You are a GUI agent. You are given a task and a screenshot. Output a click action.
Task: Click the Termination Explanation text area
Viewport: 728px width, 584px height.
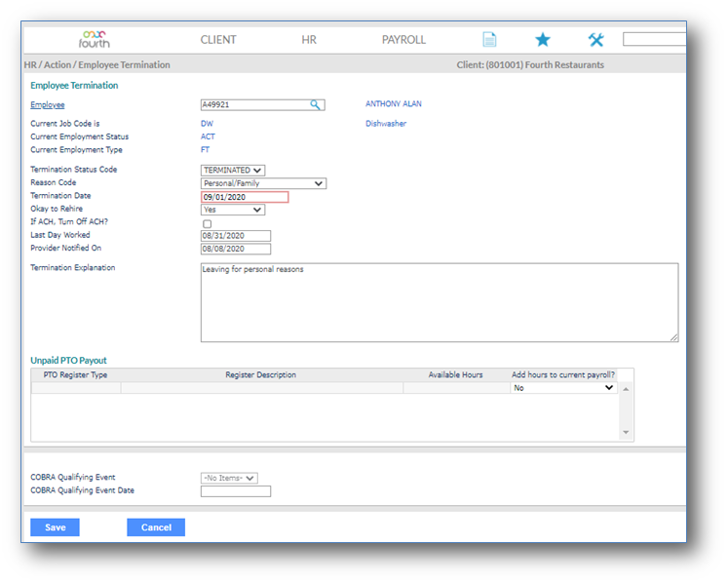tap(440, 302)
